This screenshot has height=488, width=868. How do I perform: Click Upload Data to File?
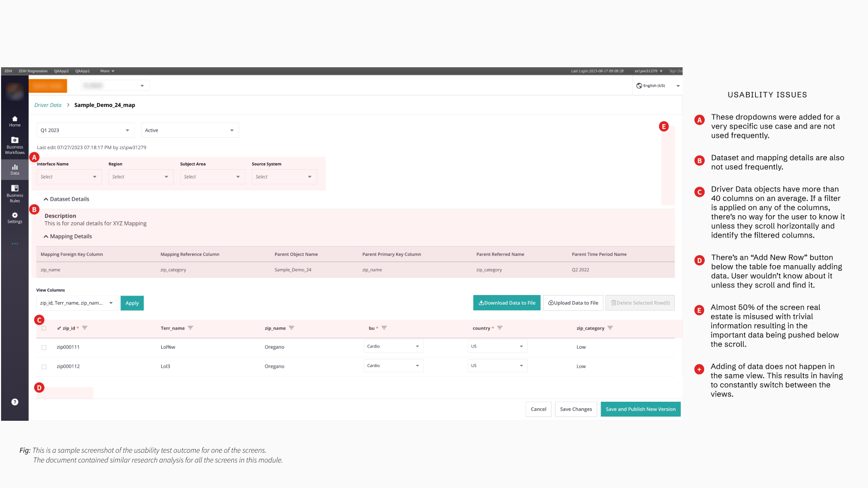[x=573, y=303]
